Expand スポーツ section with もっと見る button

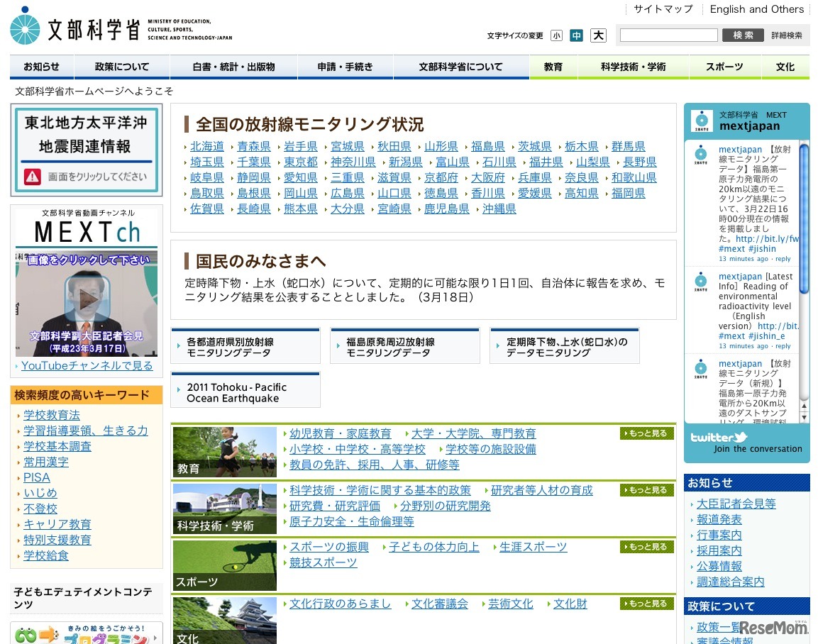click(x=646, y=547)
